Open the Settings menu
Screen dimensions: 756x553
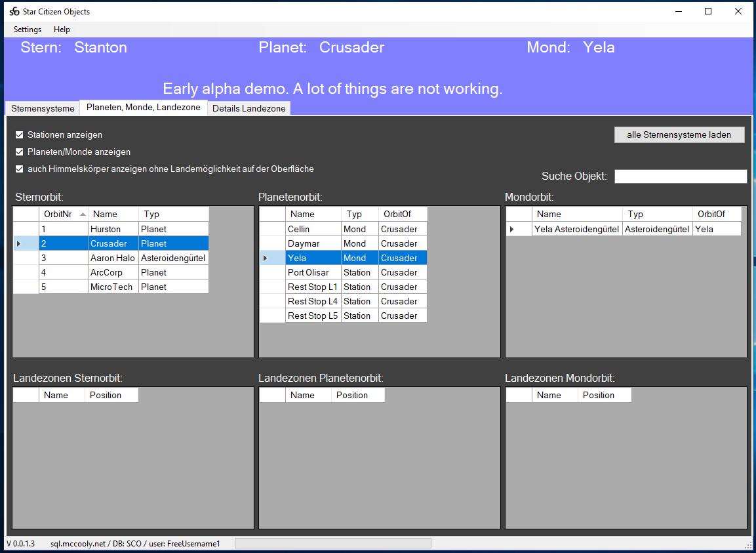[x=28, y=30]
